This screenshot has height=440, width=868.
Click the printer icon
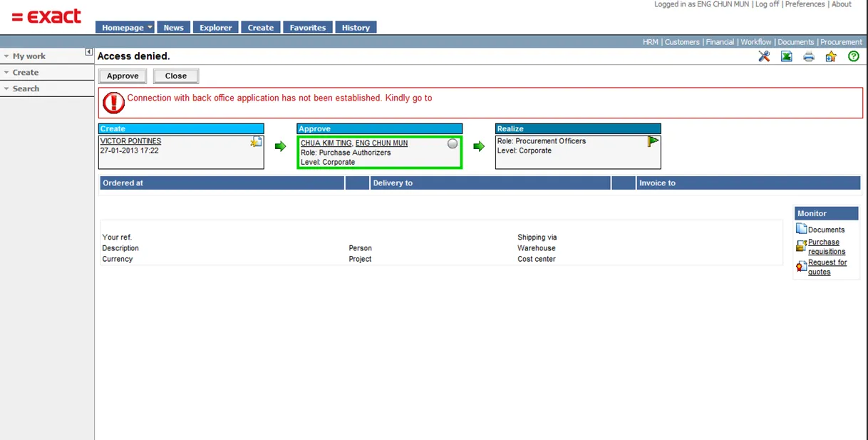(x=809, y=57)
